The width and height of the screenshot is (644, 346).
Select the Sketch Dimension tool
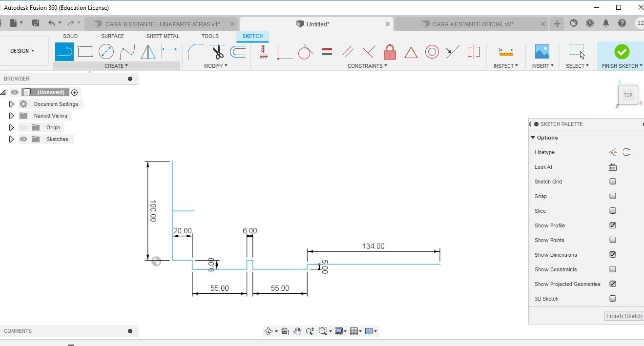point(169,52)
